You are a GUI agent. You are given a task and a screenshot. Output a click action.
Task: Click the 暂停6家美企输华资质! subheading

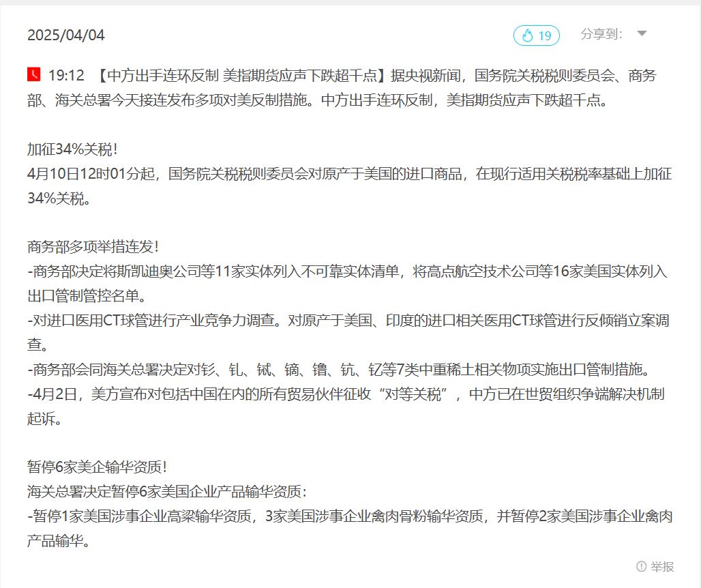pos(97,467)
